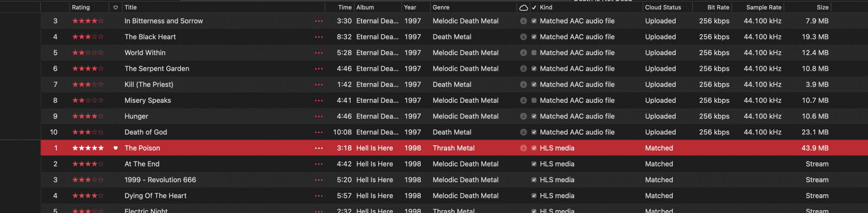Set Kill (The Priest) rating to five stars
The height and width of the screenshot is (213, 868).
point(101,85)
